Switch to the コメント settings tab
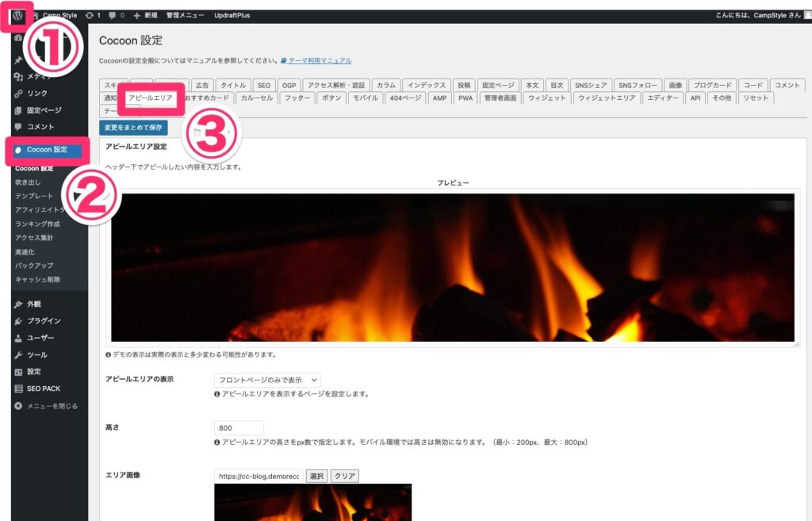Image resolution: width=812 pixels, height=521 pixels. coord(787,86)
